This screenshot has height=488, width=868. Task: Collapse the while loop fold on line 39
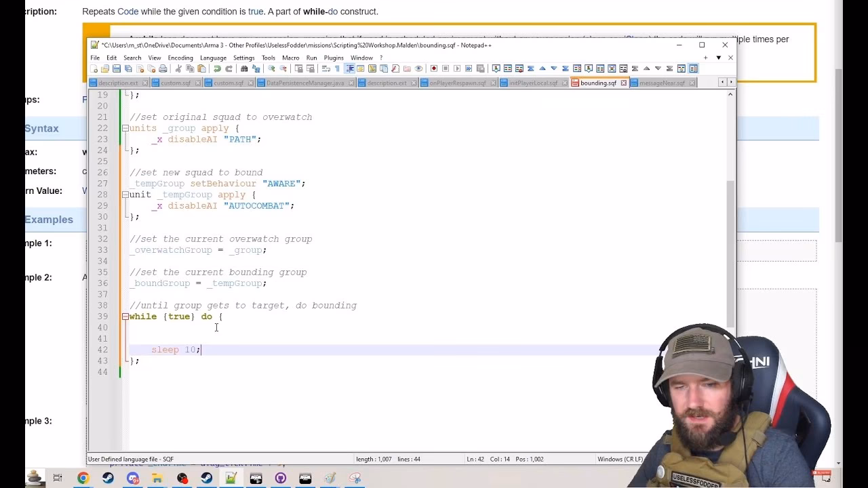pos(125,317)
